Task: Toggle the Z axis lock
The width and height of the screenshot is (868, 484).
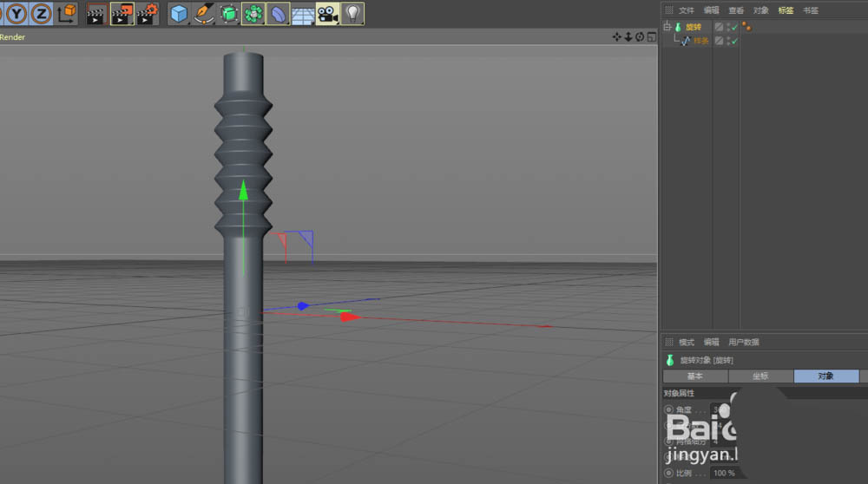Action: (41, 13)
